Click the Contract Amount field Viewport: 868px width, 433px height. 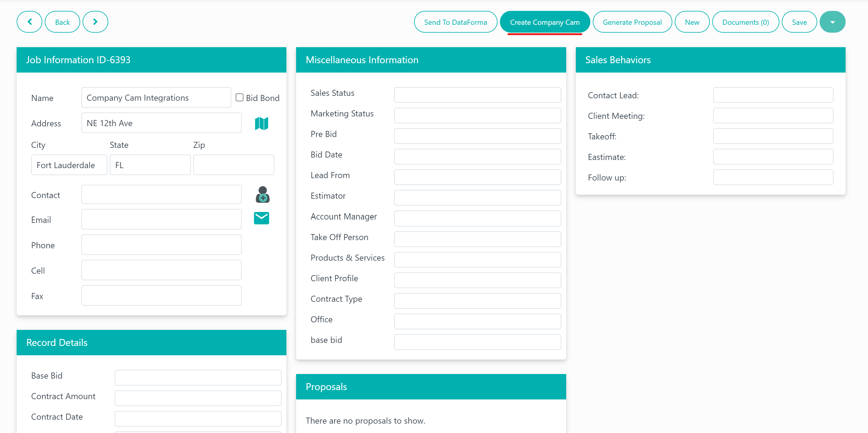(198, 398)
